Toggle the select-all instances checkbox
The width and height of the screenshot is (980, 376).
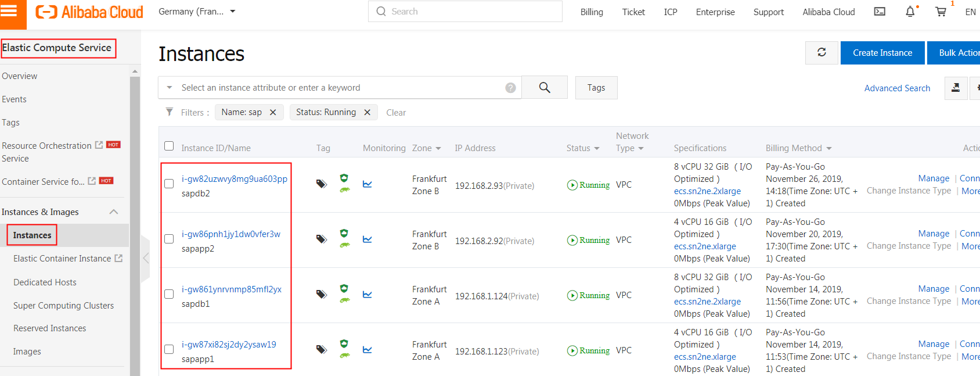pyautogui.click(x=169, y=146)
